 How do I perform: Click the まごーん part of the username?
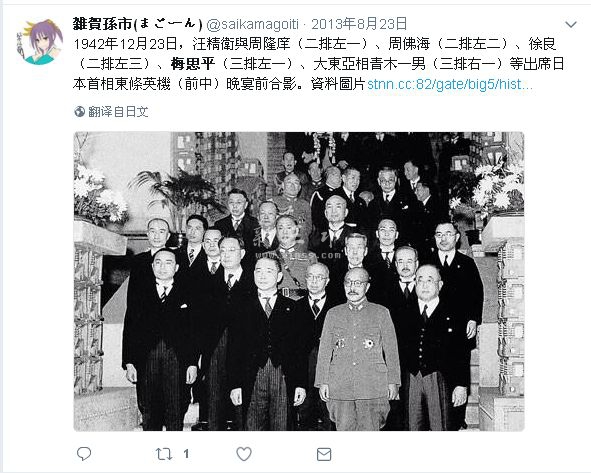pos(167,24)
